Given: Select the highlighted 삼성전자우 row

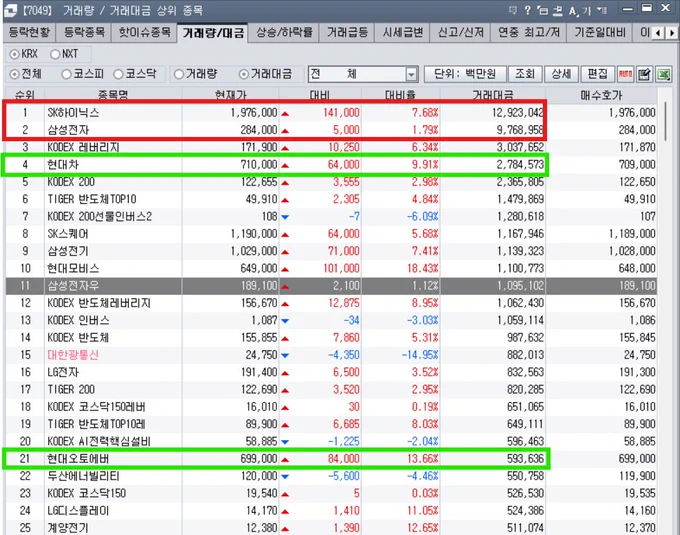Looking at the screenshot, I should (x=331, y=286).
